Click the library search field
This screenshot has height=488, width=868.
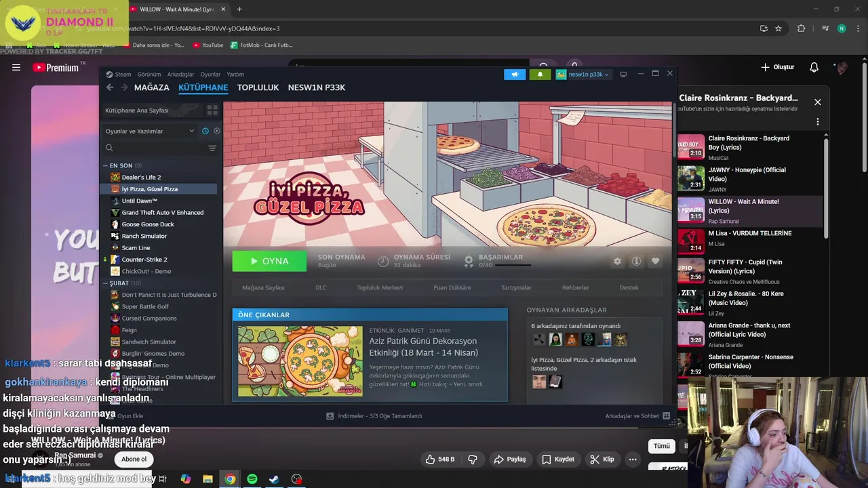coord(155,148)
